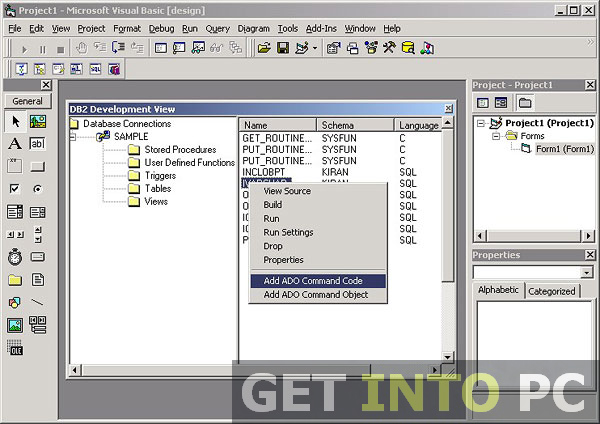Choose View Source from context menu
The height and width of the screenshot is (424, 600).
(x=318, y=191)
